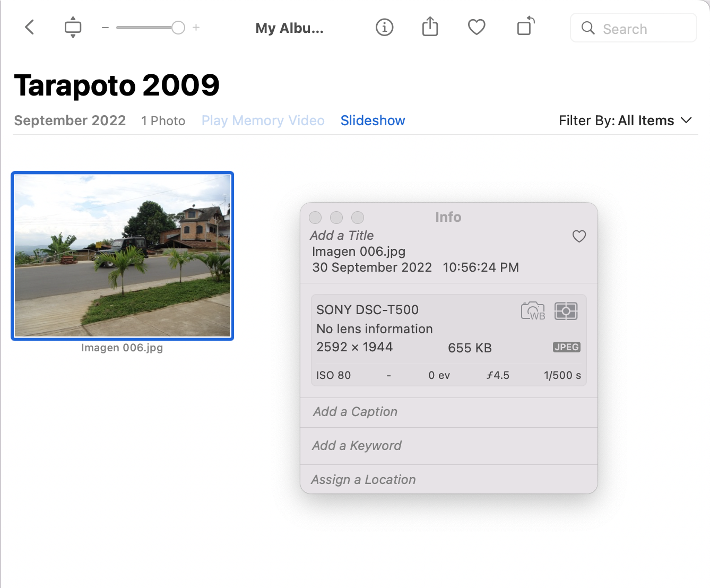This screenshot has height=588, width=710.
Task: Click the My Album toolbar title
Action: (x=290, y=28)
